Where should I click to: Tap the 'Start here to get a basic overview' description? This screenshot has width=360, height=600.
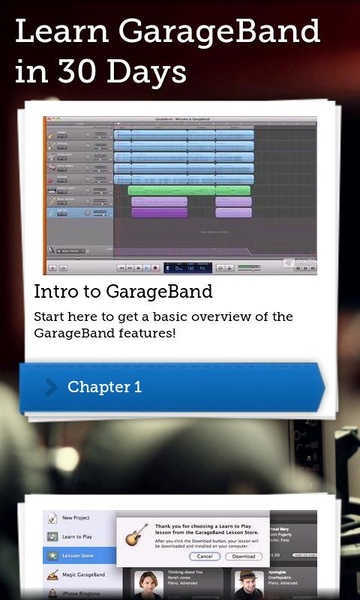[x=163, y=325]
